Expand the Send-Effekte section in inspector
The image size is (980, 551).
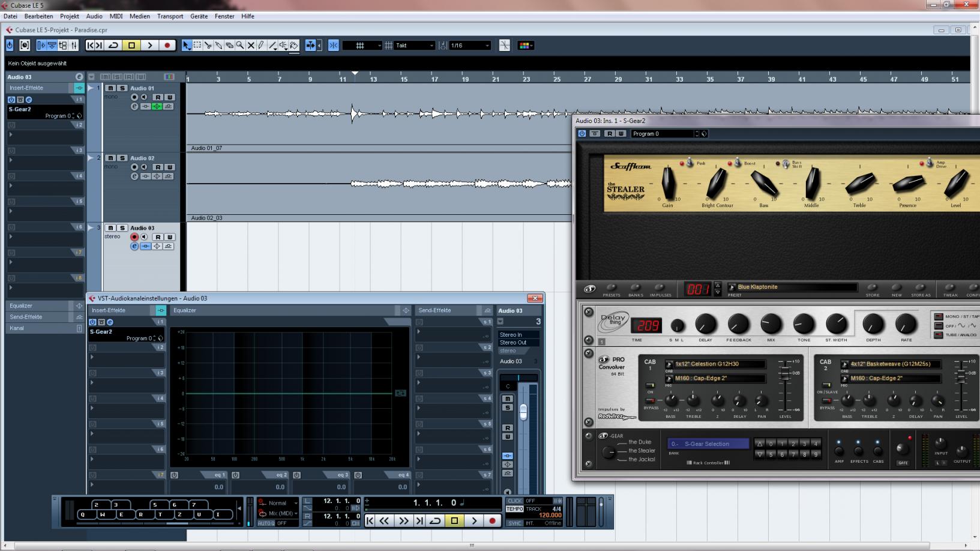tap(45, 317)
